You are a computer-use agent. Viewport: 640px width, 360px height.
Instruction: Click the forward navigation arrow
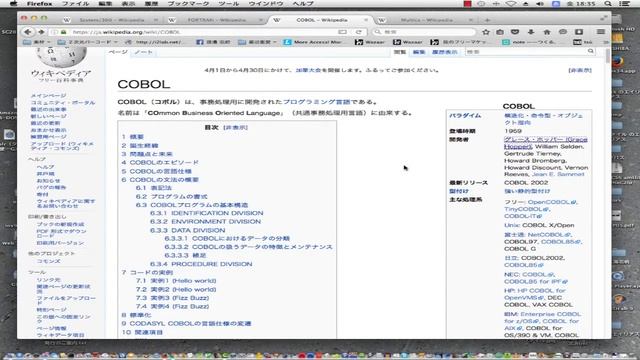(41, 31)
